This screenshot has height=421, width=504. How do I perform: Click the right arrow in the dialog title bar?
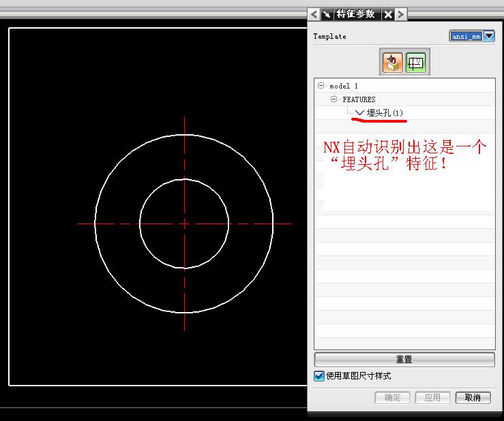[400, 14]
